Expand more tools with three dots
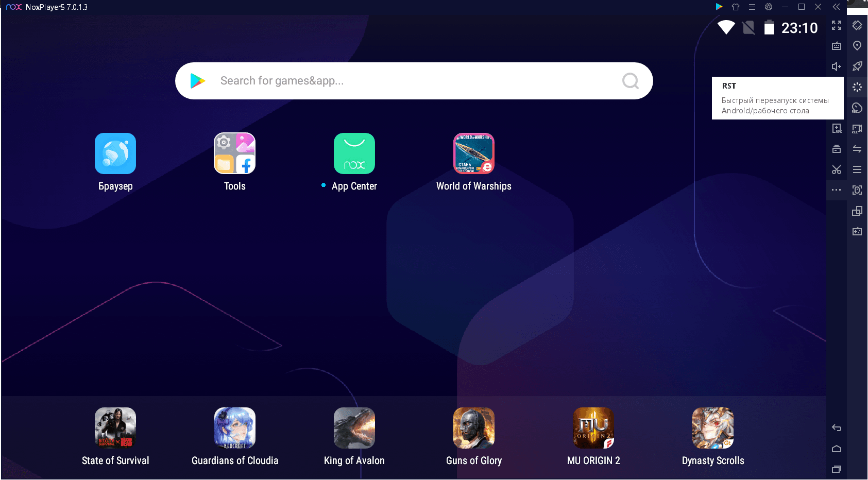Image resolution: width=868 pixels, height=480 pixels. pos(837,190)
